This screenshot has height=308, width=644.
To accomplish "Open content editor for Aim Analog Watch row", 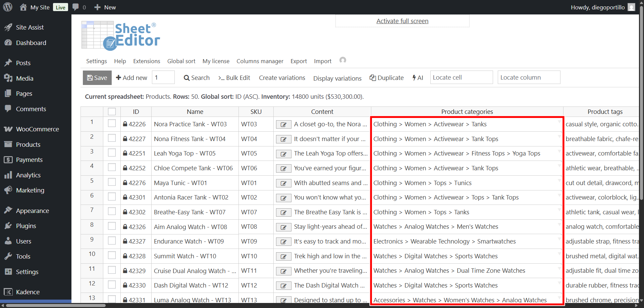I will tap(283, 227).
